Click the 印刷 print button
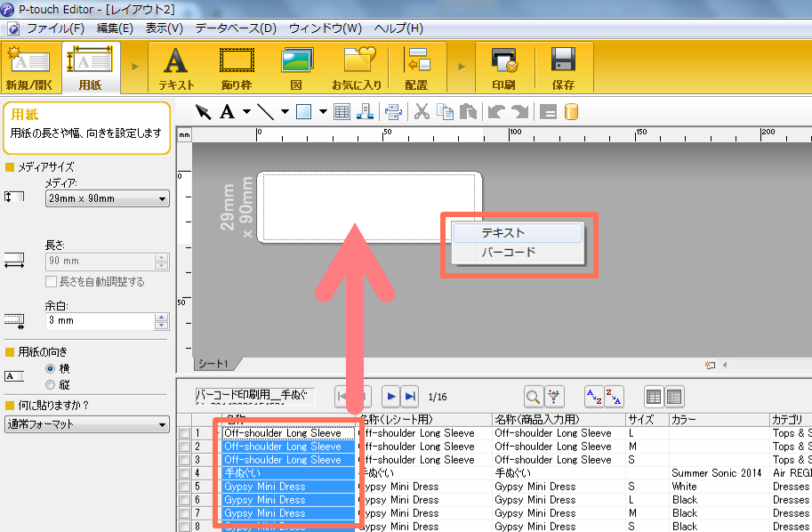 click(503, 68)
